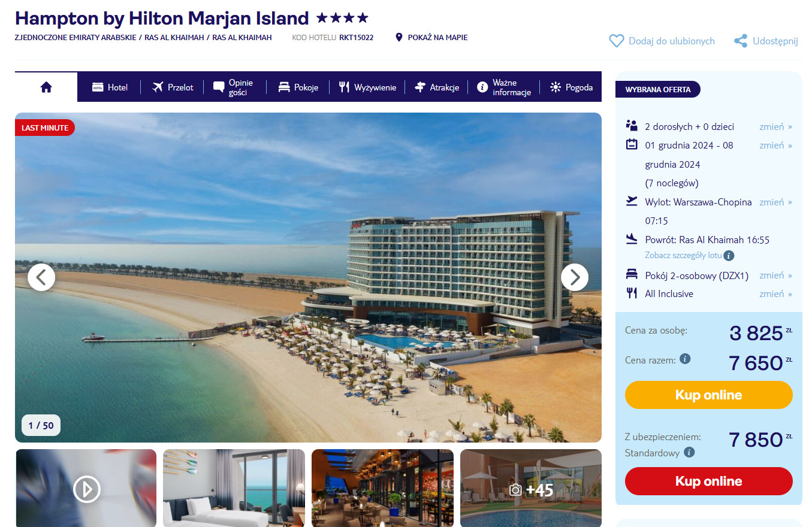Show next gallery photo with right arrow
This screenshot has width=812, height=527.
[575, 277]
